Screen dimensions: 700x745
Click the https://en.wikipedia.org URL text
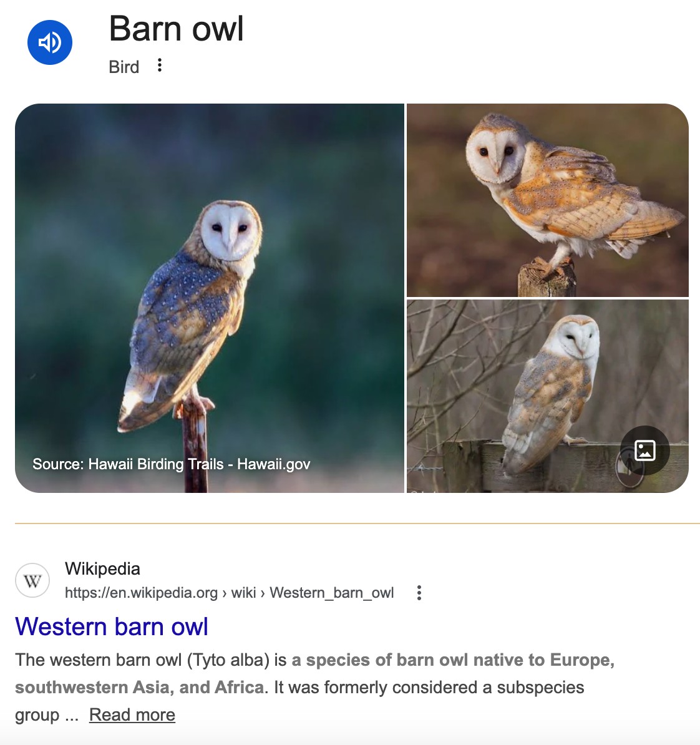(x=141, y=593)
